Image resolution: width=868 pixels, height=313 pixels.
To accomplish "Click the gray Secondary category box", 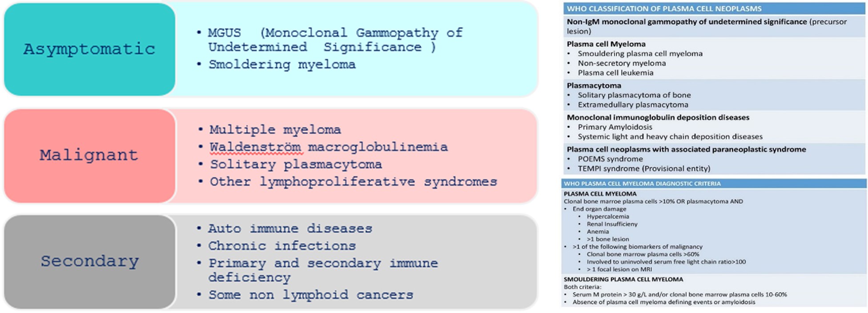I will click(x=89, y=262).
